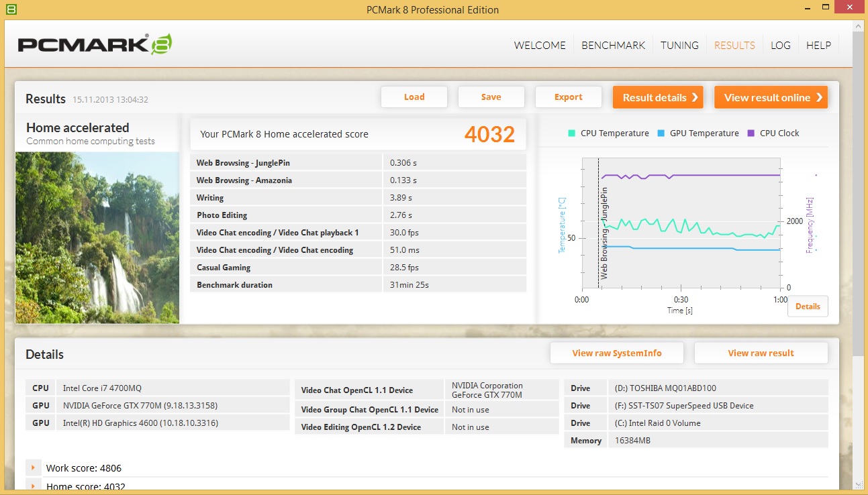Click the 4032 score value
The height and width of the screenshot is (495, 868).
pos(489,134)
